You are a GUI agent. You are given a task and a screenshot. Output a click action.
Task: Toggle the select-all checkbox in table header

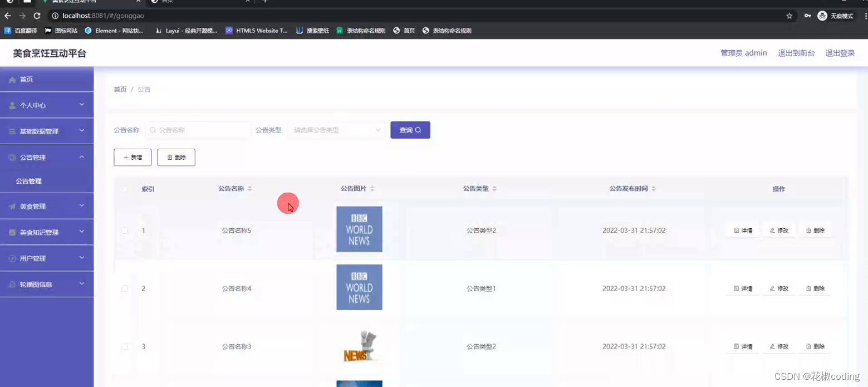tap(125, 189)
